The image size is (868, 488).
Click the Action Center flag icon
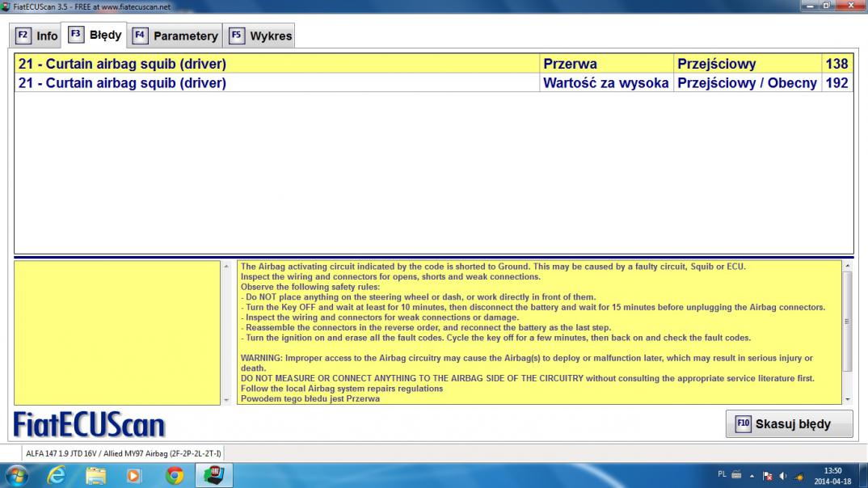point(767,476)
